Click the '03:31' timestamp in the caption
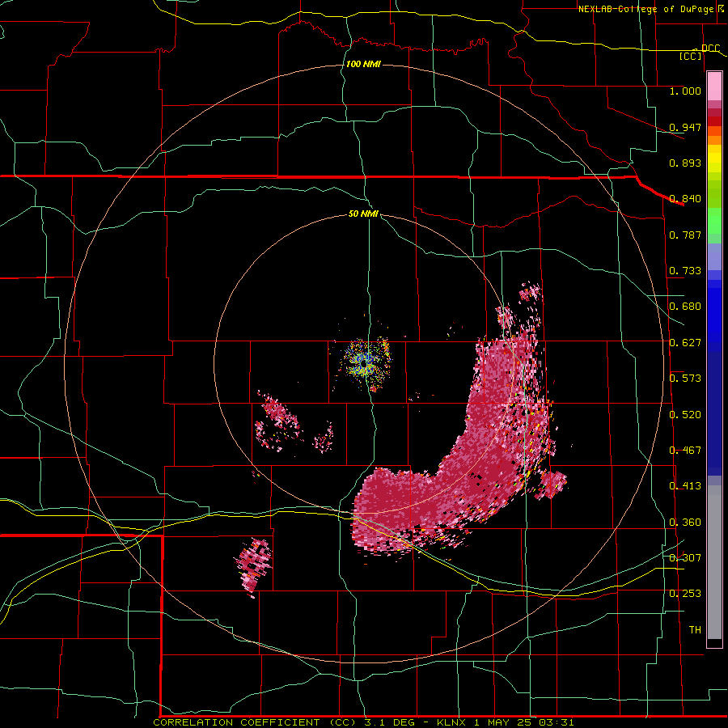This screenshot has height=728, width=728. click(557, 722)
